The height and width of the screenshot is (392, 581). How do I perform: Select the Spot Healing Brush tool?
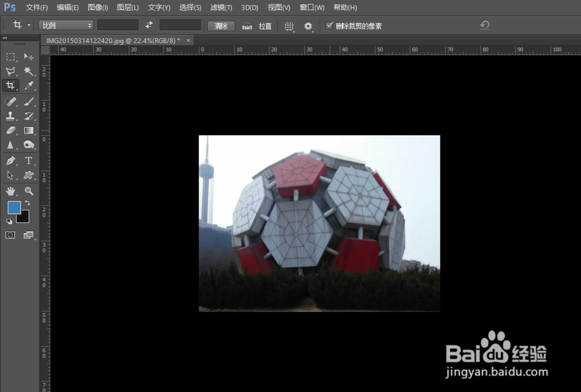click(x=10, y=102)
